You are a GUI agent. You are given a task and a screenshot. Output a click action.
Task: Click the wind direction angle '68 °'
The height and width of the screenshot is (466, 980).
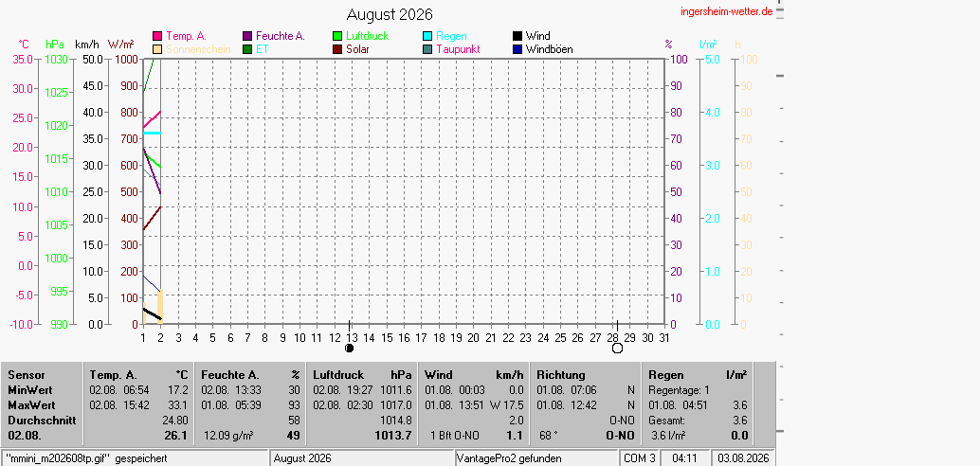coord(550,436)
